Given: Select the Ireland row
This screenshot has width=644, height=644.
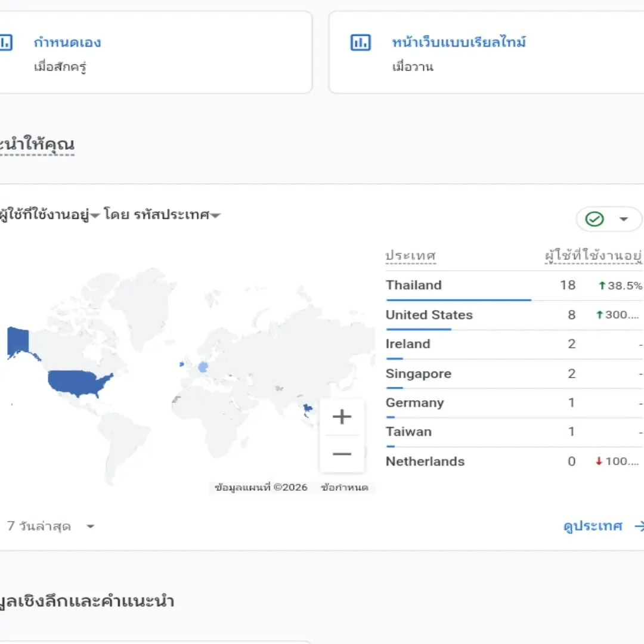Looking at the screenshot, I should point(514,344).
